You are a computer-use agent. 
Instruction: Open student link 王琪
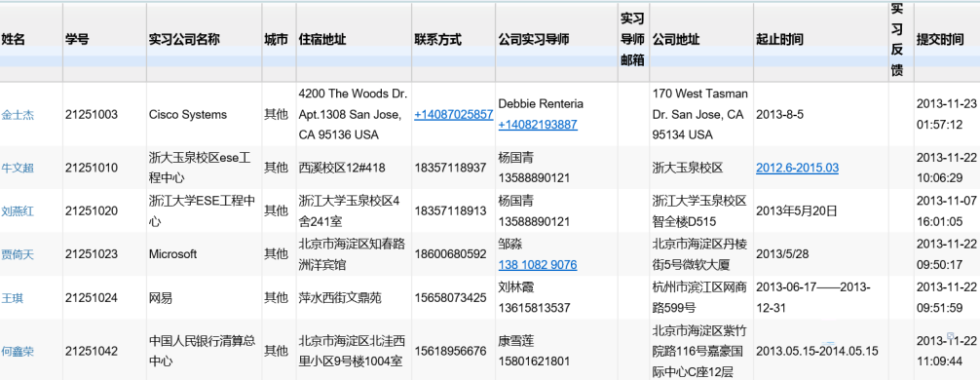(13, 298)
